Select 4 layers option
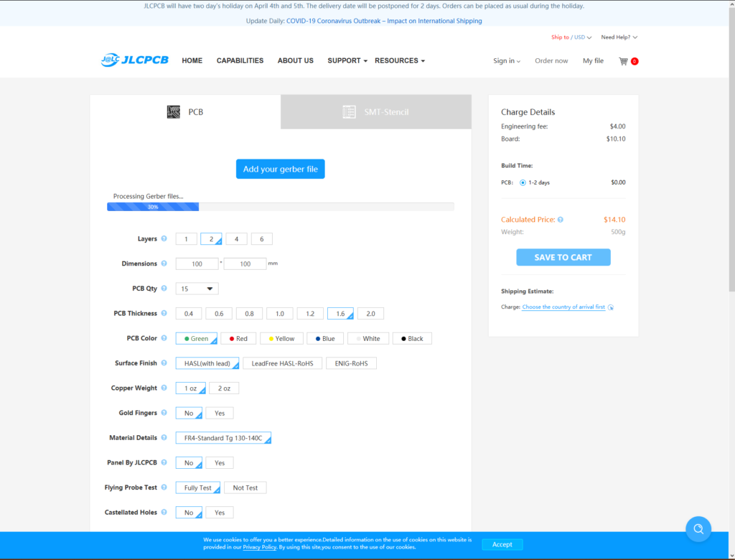Viewport: 735px width, 560px height. (236, 239)
